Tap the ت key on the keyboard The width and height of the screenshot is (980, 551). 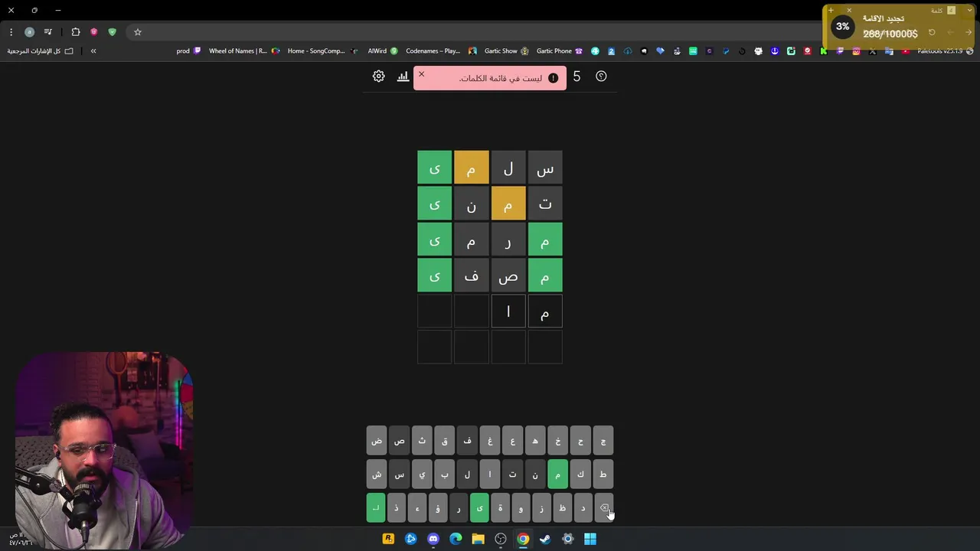tap(512, 474)
